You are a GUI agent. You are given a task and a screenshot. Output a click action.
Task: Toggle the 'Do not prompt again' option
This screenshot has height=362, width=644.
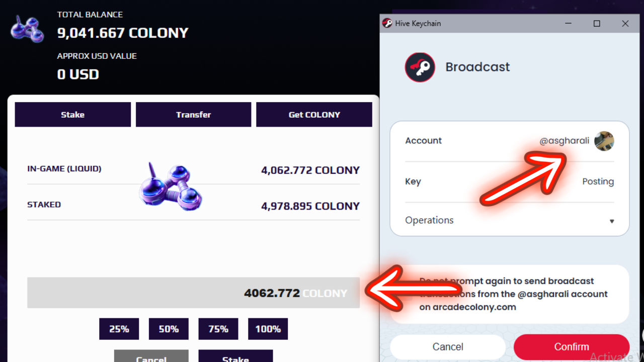(409, 294)
